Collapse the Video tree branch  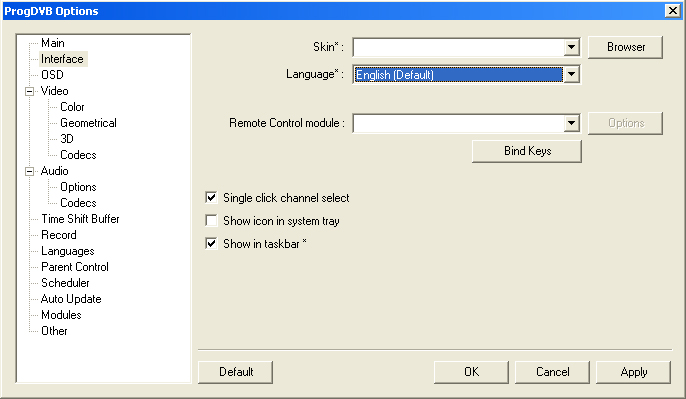pyautogui.click(x=29, y=91)
